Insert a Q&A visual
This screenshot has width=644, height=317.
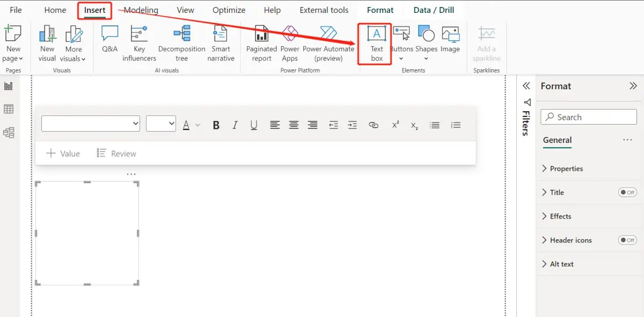(x=109, y=43)
